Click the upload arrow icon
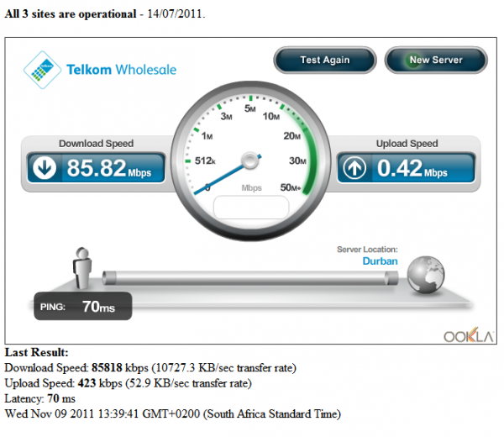This screenshot has height=437, width=504. click(354, 168)
